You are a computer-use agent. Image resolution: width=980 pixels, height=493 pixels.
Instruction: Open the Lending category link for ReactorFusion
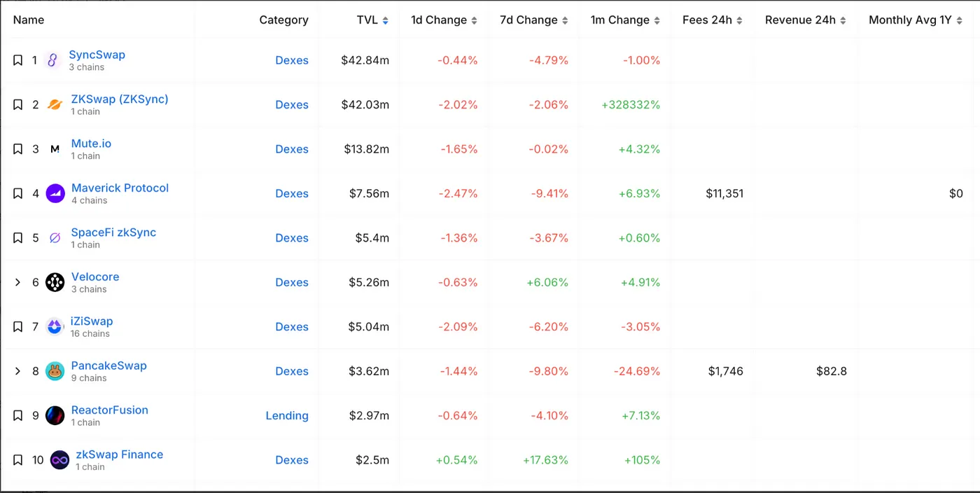click(x=286, y=415)
